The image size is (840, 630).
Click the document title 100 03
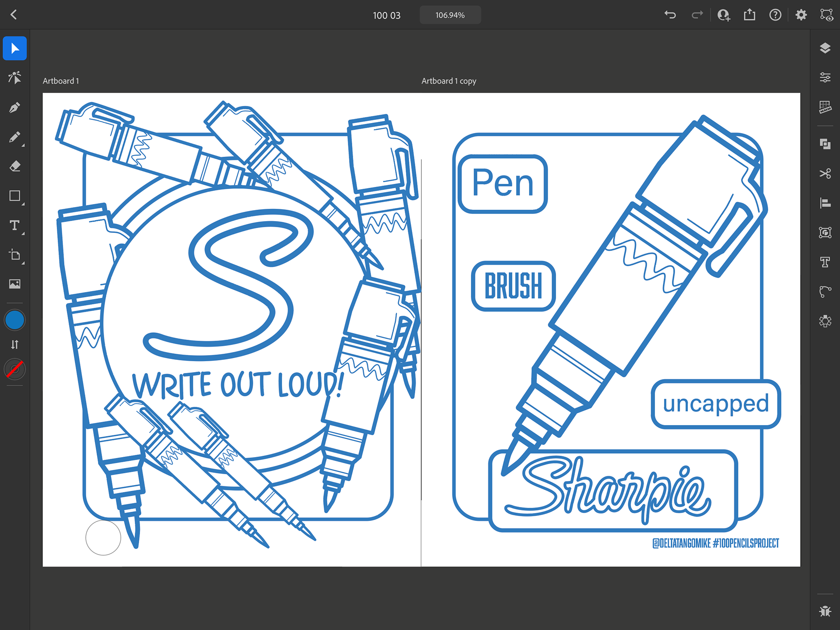pos(387,15)
